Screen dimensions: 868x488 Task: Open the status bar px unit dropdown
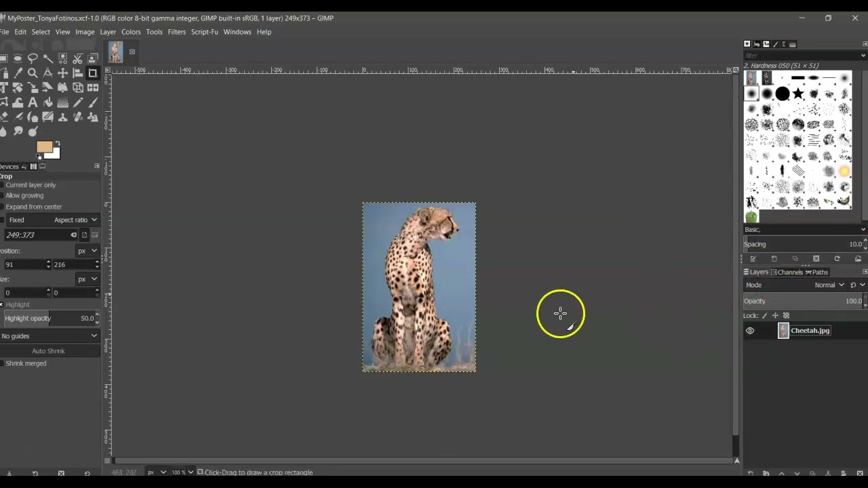click(157, 472)
